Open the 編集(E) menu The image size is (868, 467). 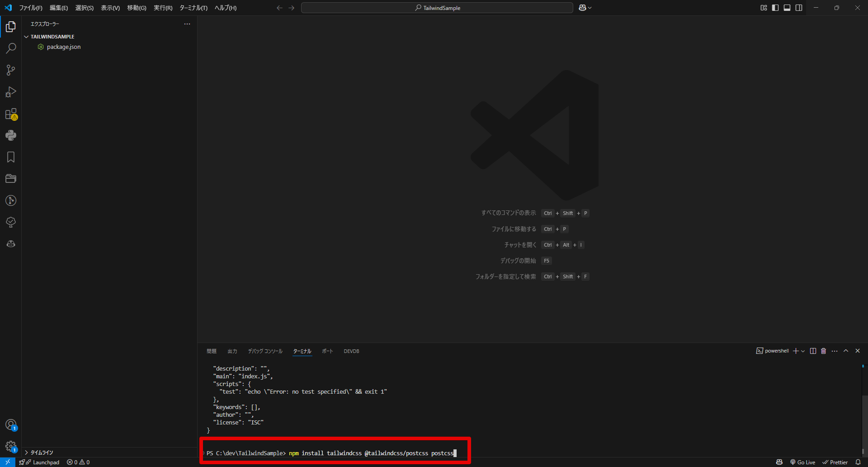(59, 8)
